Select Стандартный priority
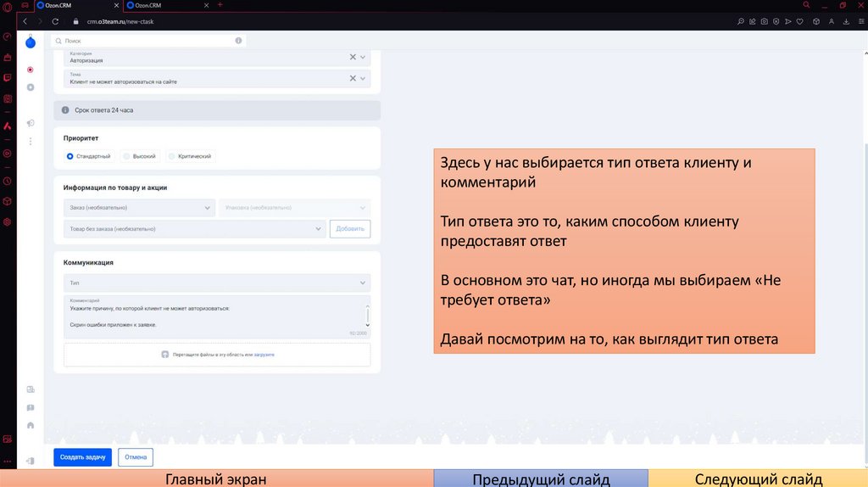 (x=88, y=156)
